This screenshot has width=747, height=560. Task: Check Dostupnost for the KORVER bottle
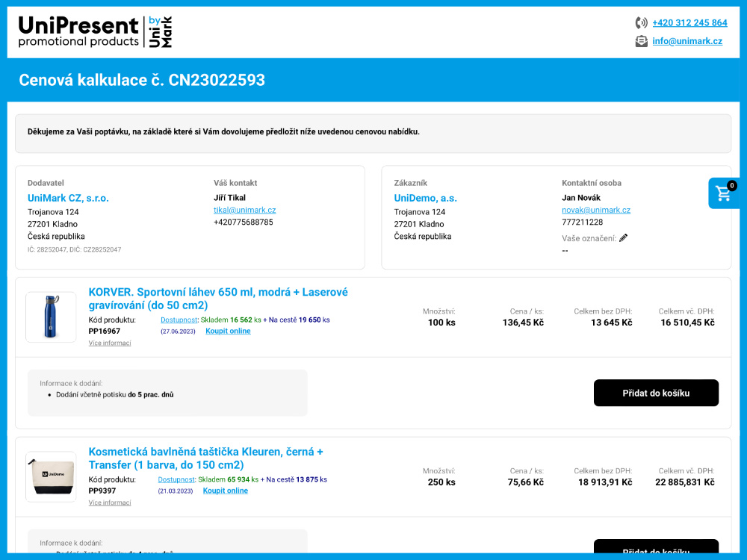179,320
